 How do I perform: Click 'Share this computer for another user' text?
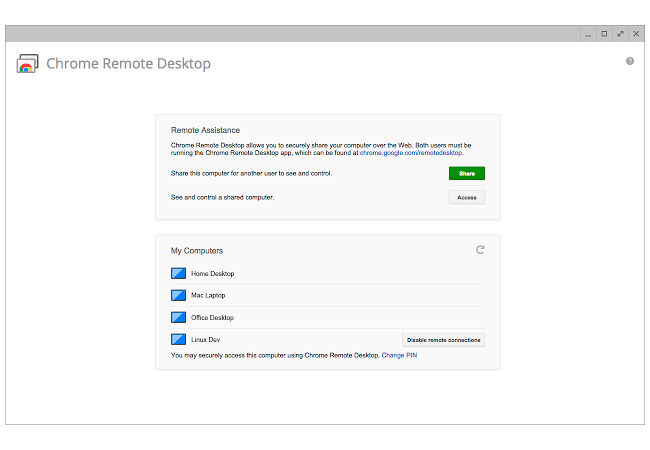(251, 173)
